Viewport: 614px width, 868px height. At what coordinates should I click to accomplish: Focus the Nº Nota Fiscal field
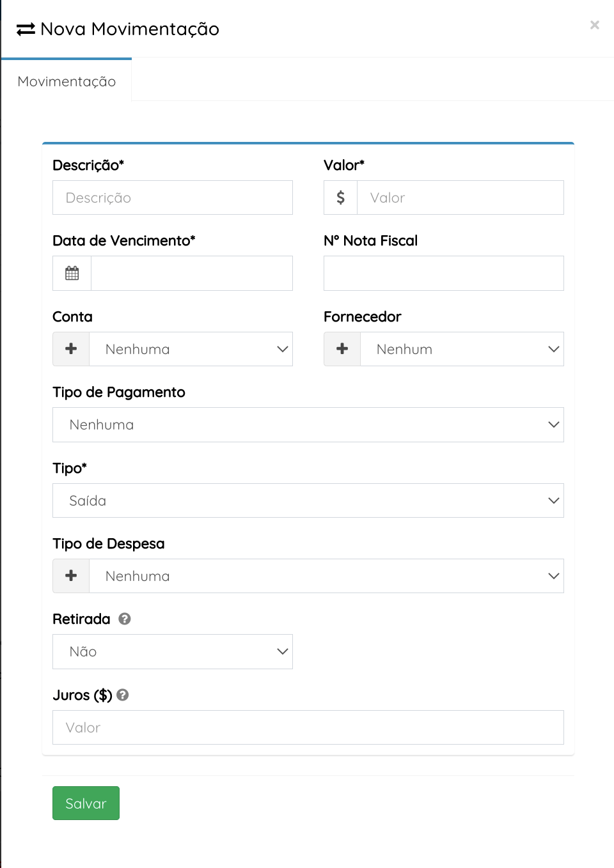(x=443, y=274)
